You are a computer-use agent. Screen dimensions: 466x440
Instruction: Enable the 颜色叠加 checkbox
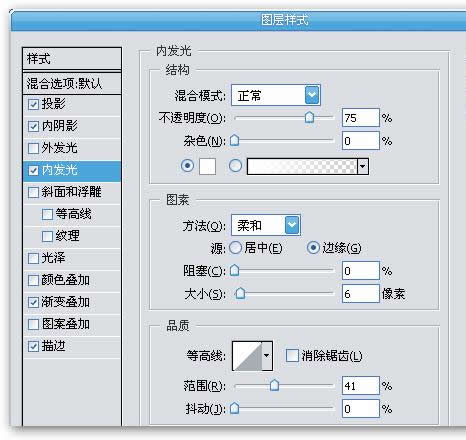tap(33, 280)
